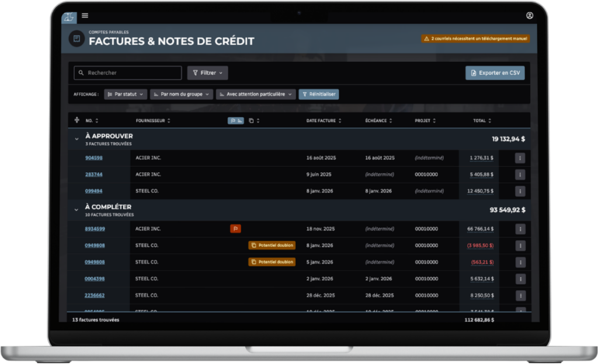Open the Par statut display dropdown
The image size is (598, 364).
click(x=126, y=94)
